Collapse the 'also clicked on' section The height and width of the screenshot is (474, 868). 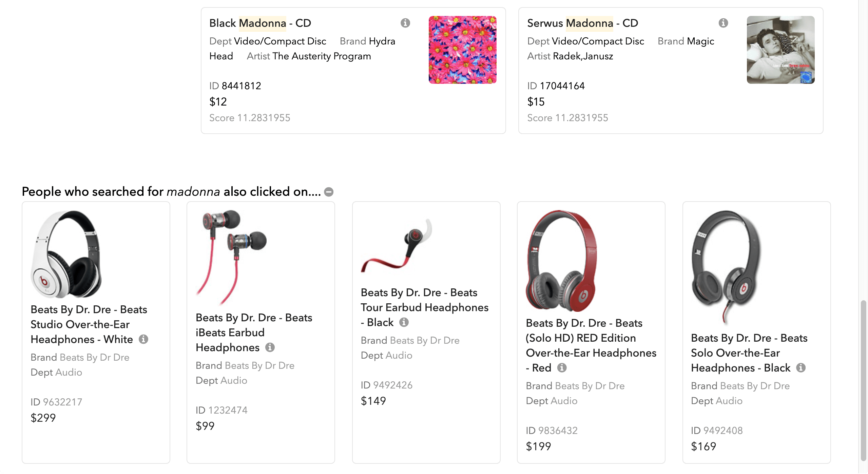329,192
